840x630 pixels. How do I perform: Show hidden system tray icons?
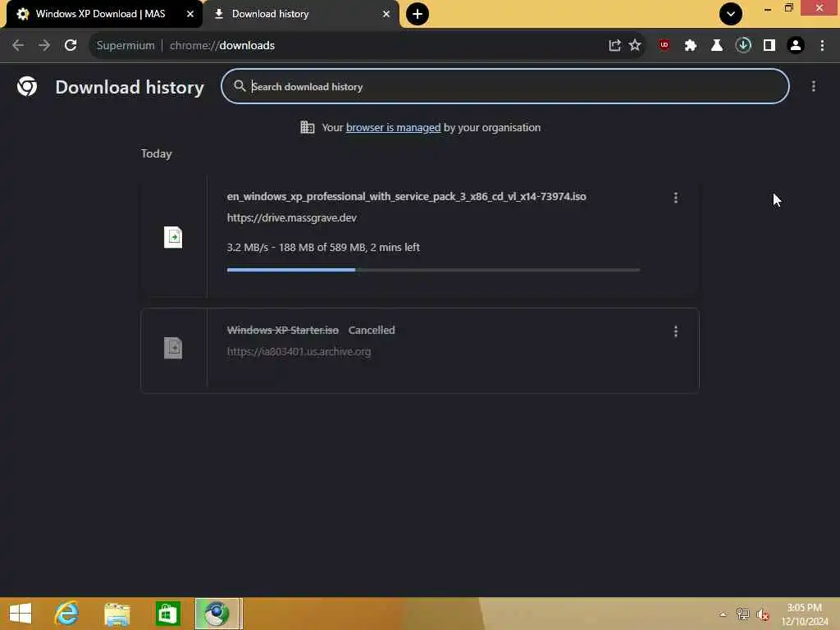pos(724,614)
